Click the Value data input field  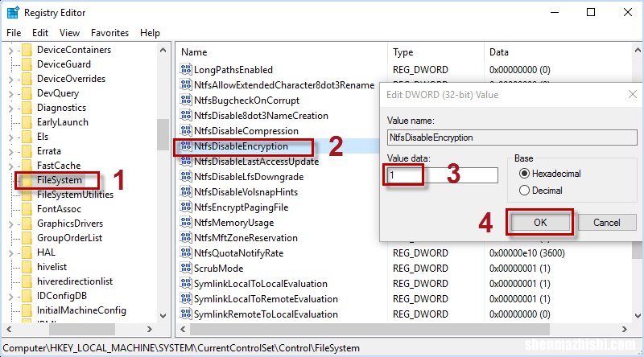tap(442, 175)
